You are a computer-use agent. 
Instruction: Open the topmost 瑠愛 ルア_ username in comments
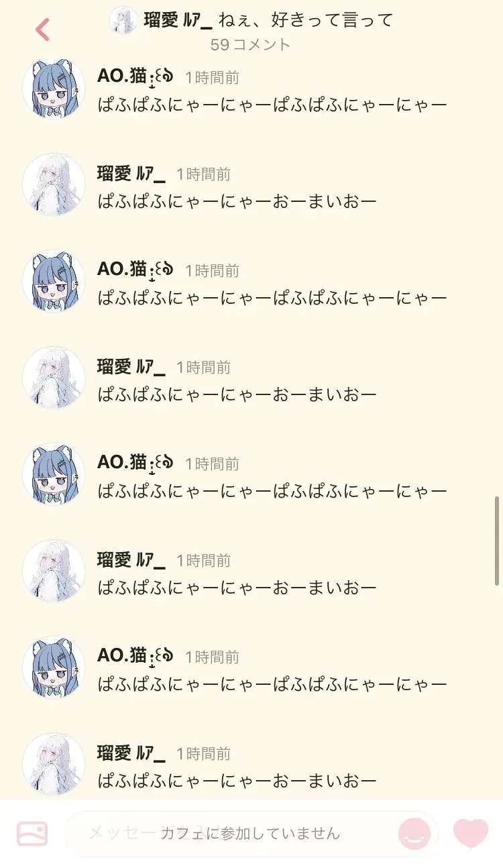[131, 174]
